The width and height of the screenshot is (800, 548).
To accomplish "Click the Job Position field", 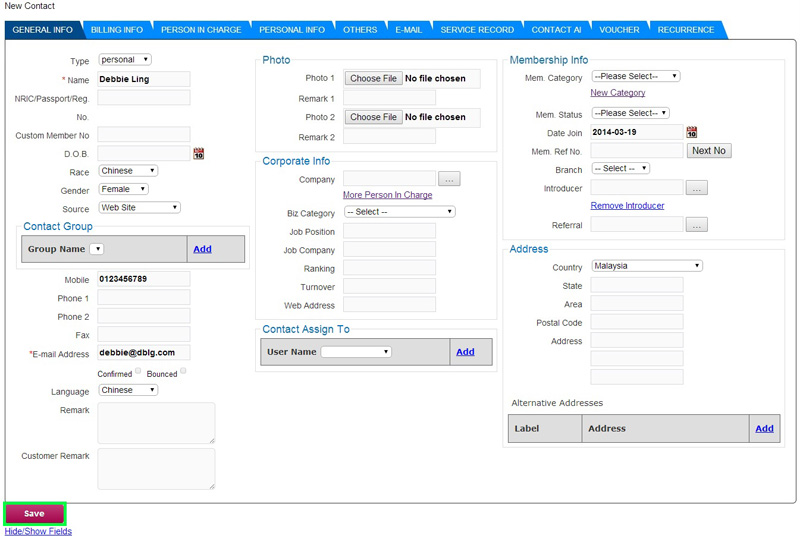I will [x=389, y=231].
